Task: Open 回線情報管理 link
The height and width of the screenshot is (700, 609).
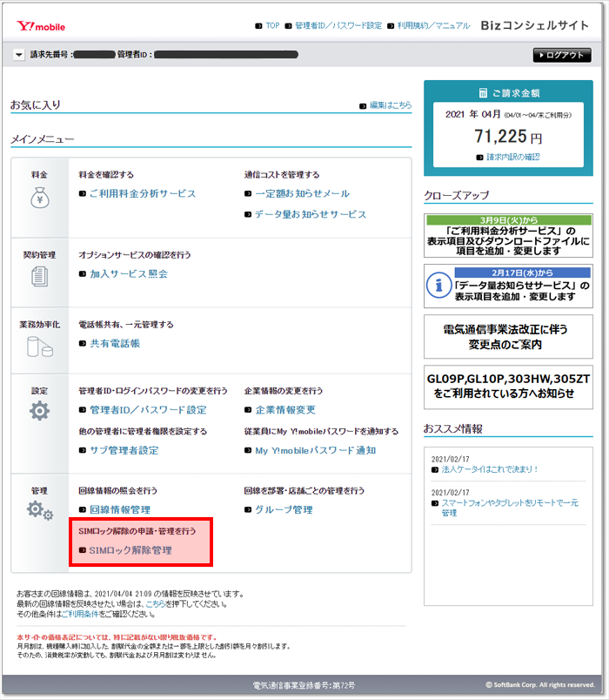Action: 119,509
